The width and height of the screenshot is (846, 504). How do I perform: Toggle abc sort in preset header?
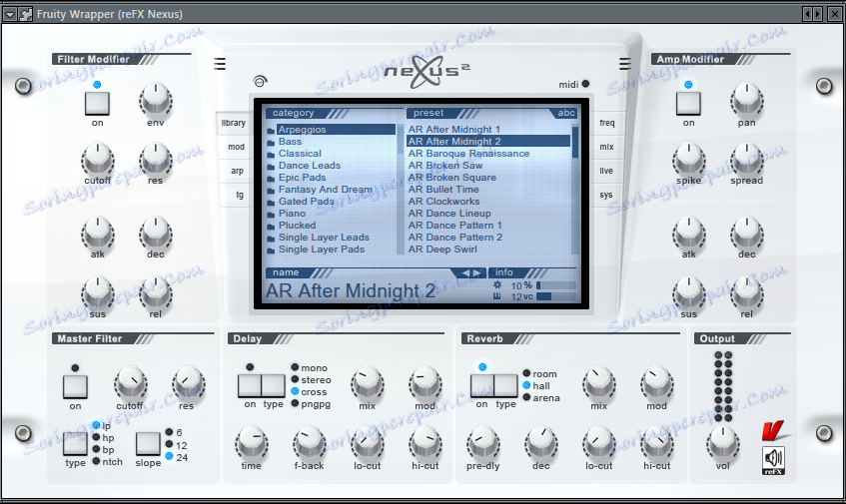[x=566, y=113]
